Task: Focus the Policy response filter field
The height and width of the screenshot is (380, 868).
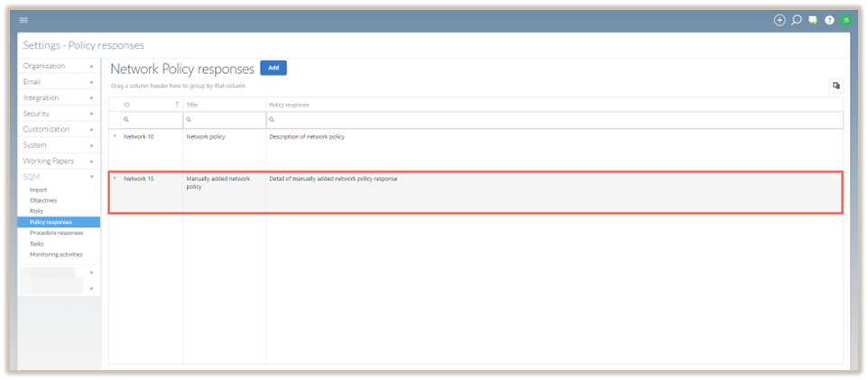Action: 555,119
